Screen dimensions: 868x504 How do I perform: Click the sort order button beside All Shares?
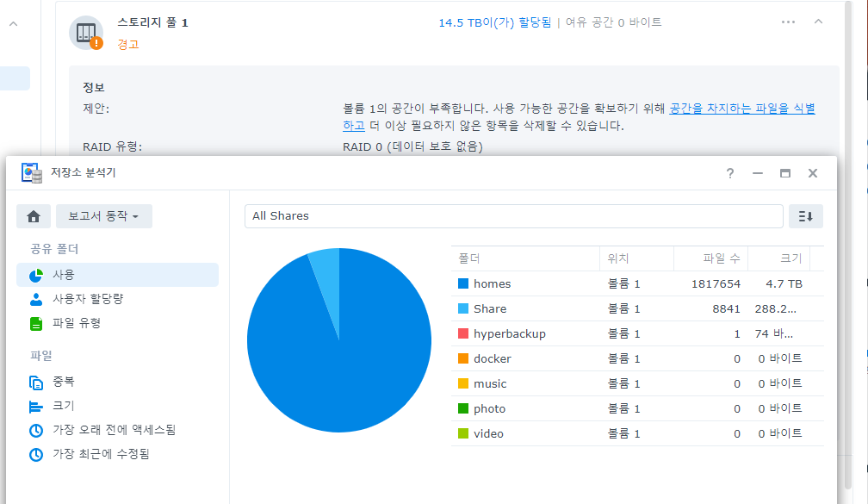tap(805, 216)
